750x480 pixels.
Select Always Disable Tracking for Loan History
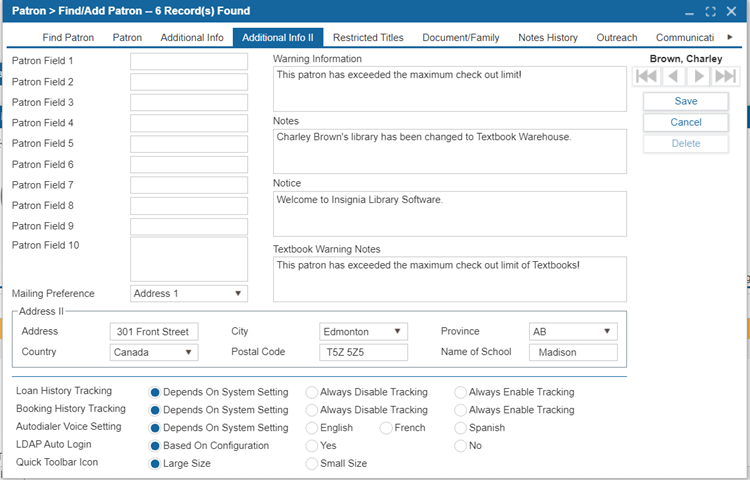(x=312, y=393)
